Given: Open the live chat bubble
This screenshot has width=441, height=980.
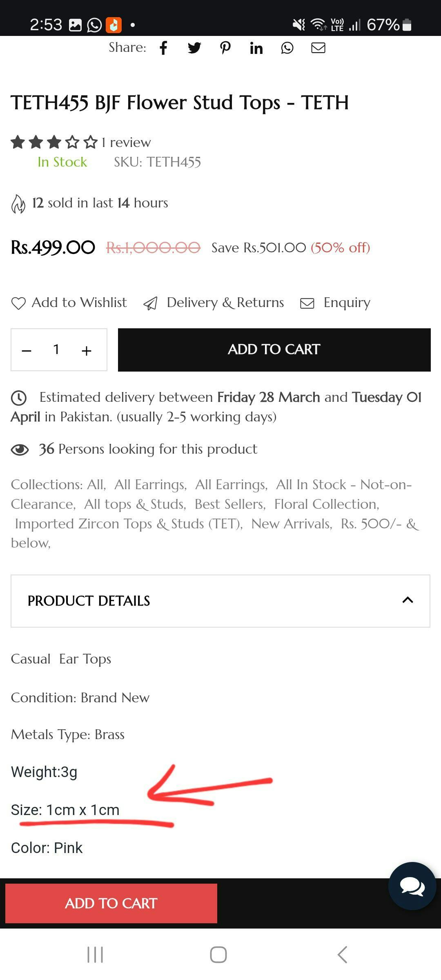Looking at the screenshot, I should click(x=412, y=886).
